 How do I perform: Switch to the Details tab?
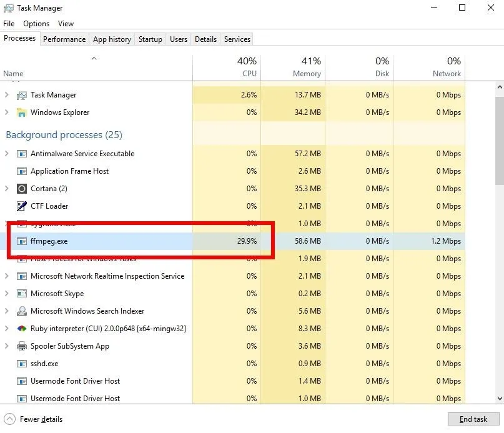point(205,39)
